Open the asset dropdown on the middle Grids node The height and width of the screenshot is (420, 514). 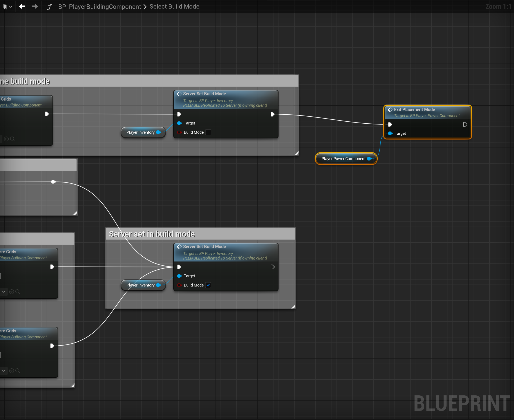[4, 292]
